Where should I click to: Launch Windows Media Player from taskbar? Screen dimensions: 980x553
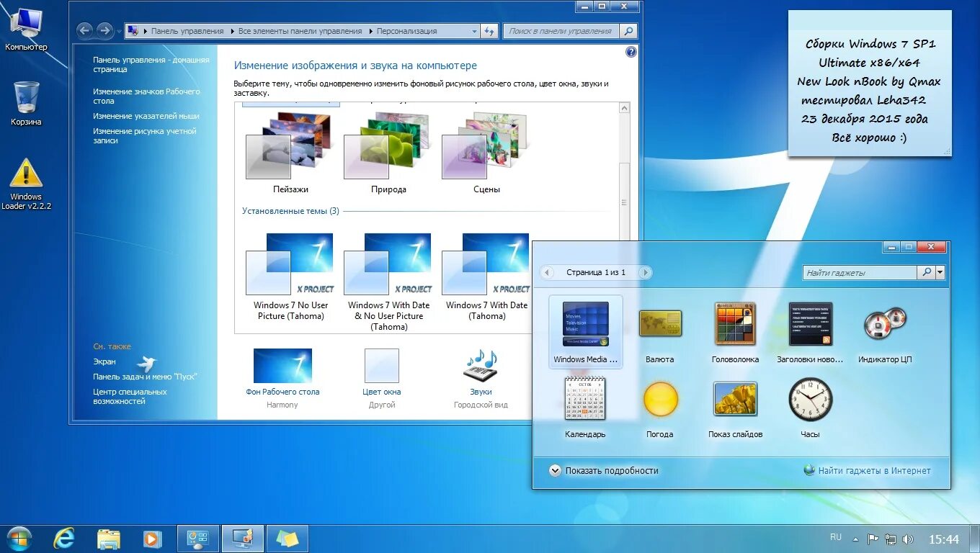[x=152, y=538]
